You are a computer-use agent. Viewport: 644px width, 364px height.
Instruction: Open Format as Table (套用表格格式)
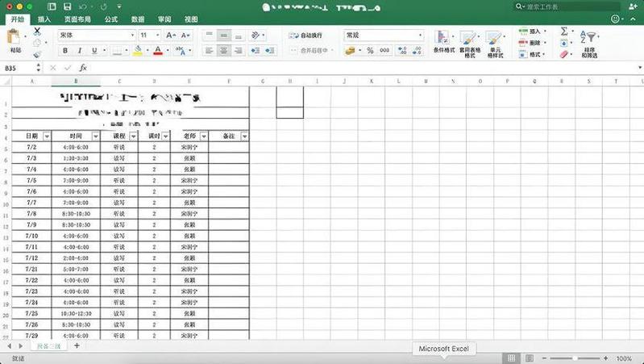click(469, 44)
